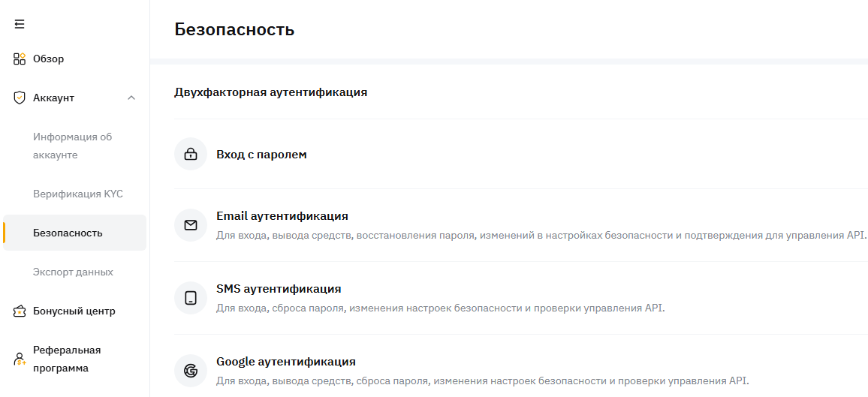Open Экспорт данных section
Viewport: 868px width, 397px height.
[x=73, y=272]
